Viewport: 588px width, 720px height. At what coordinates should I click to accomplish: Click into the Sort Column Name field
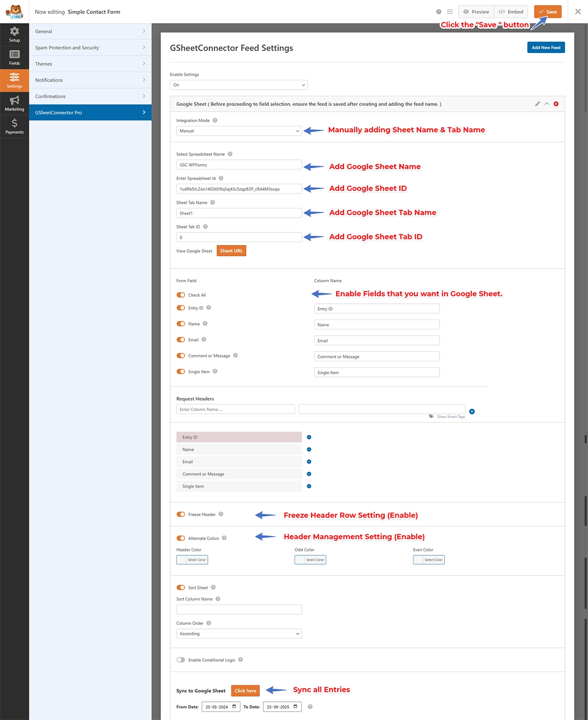click(x=239, y=610)
